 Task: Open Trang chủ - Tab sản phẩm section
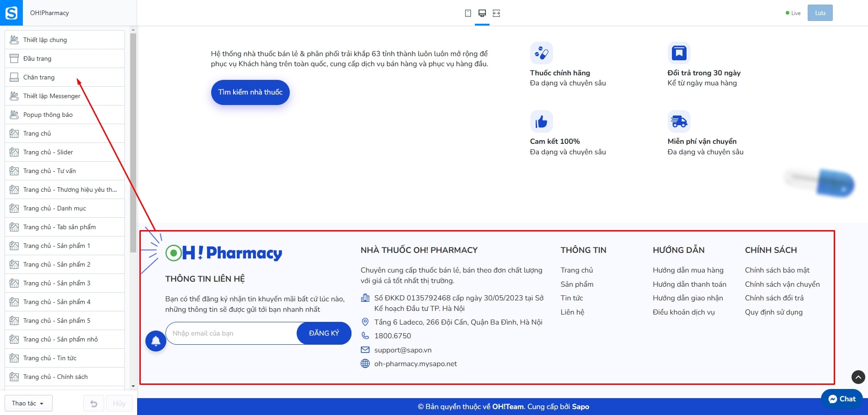click(64, 227)
